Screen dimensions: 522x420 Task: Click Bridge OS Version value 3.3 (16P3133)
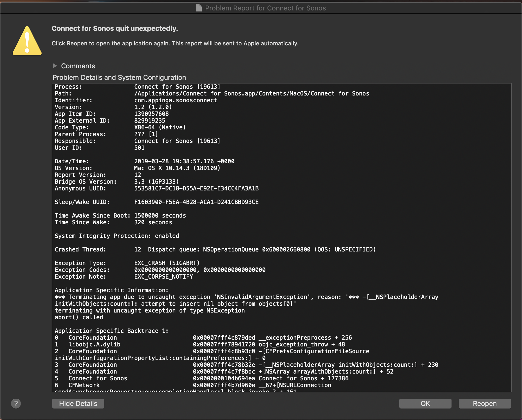(x=157, y=182)
